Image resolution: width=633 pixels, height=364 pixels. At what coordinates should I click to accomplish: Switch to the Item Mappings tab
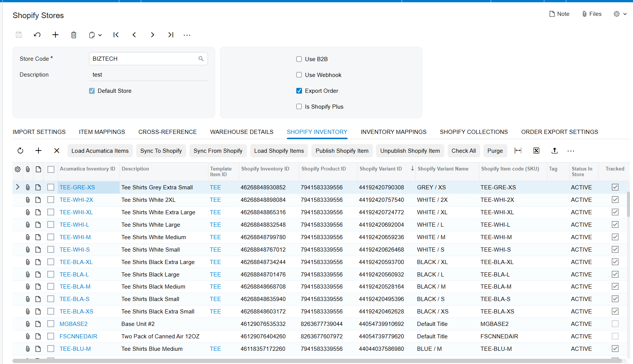click(102, 132)
